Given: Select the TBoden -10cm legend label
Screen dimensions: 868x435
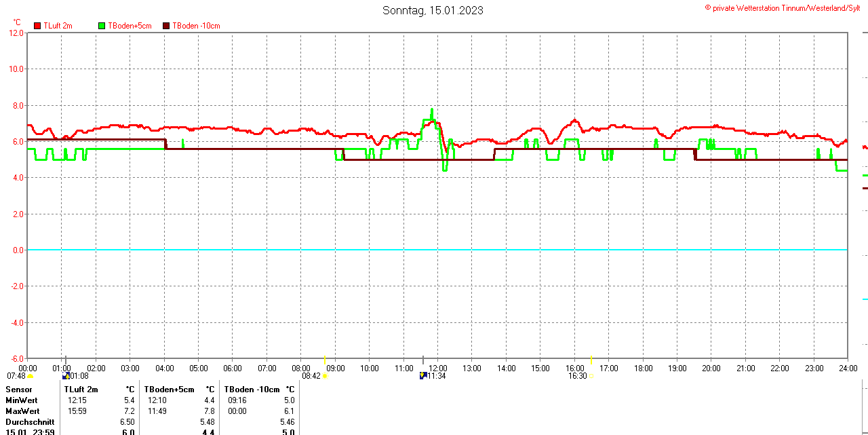Looking at the screenshot, I should point(196,26).
